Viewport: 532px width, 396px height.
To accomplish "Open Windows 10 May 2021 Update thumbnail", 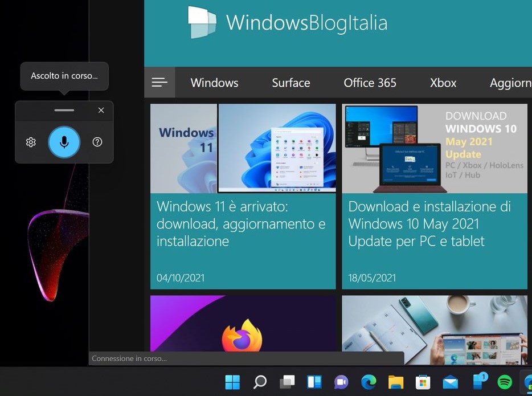I will pos(435,149).
